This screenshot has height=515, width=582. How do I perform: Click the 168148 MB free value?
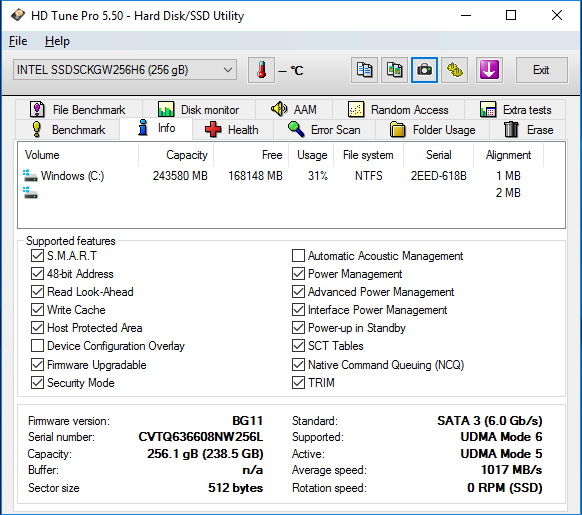coord(255,176)
